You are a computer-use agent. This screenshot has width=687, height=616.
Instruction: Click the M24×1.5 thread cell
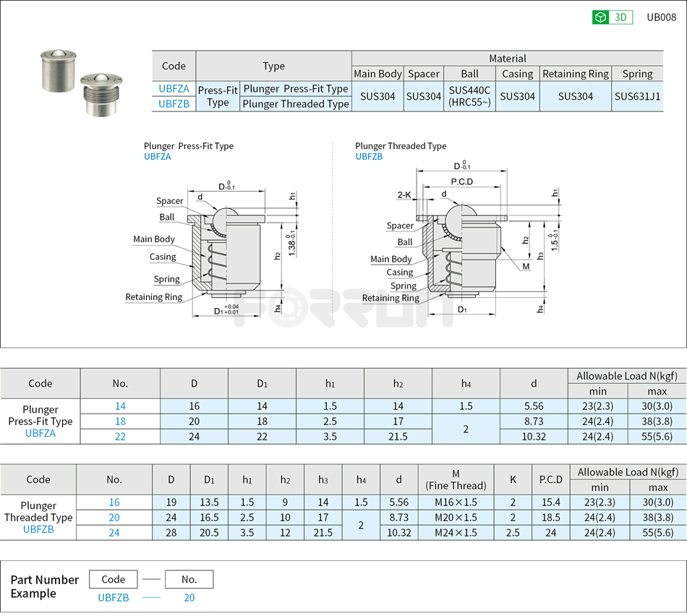[x=456, y=533]
